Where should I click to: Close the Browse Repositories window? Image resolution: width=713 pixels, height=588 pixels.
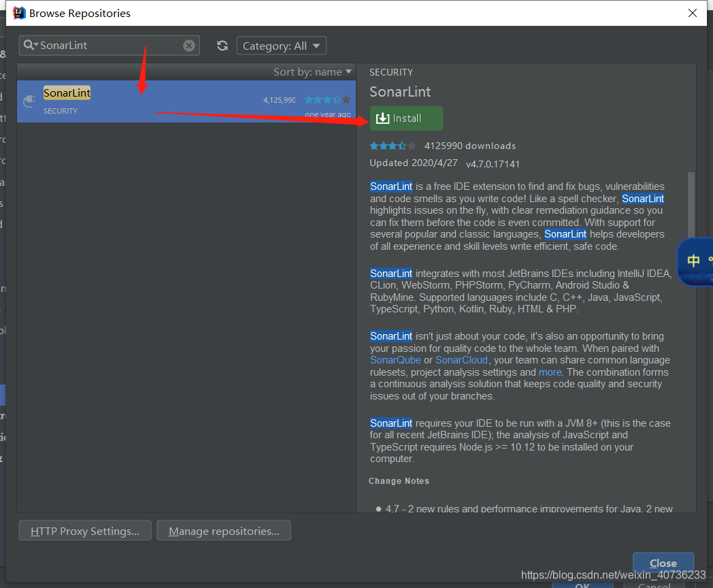pyautogui.click(x=692, y=13)
